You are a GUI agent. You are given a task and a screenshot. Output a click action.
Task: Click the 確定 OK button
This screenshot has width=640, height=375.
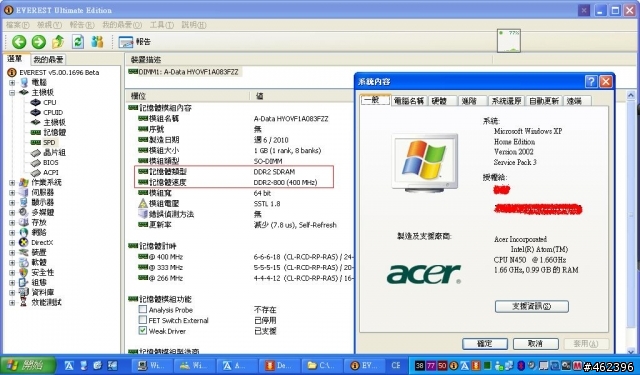tap(485, 344)
